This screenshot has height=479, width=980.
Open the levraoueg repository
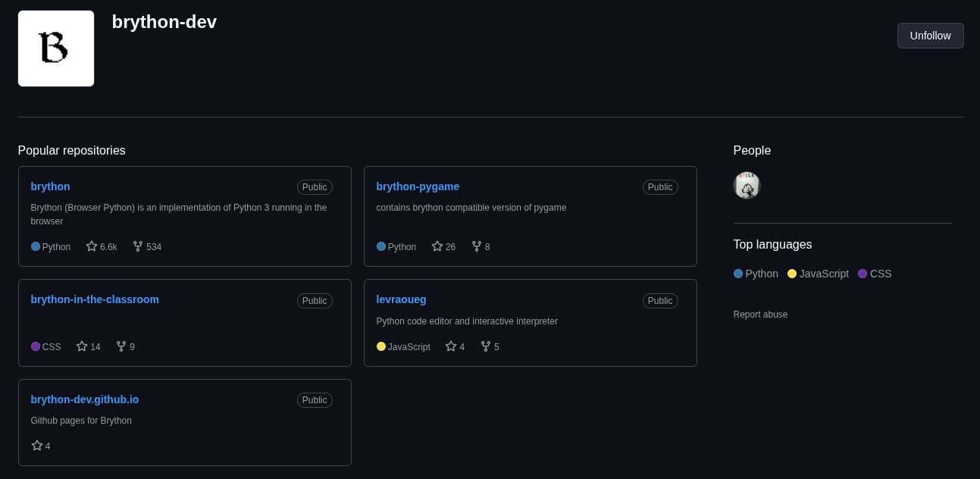pos(401,299)
